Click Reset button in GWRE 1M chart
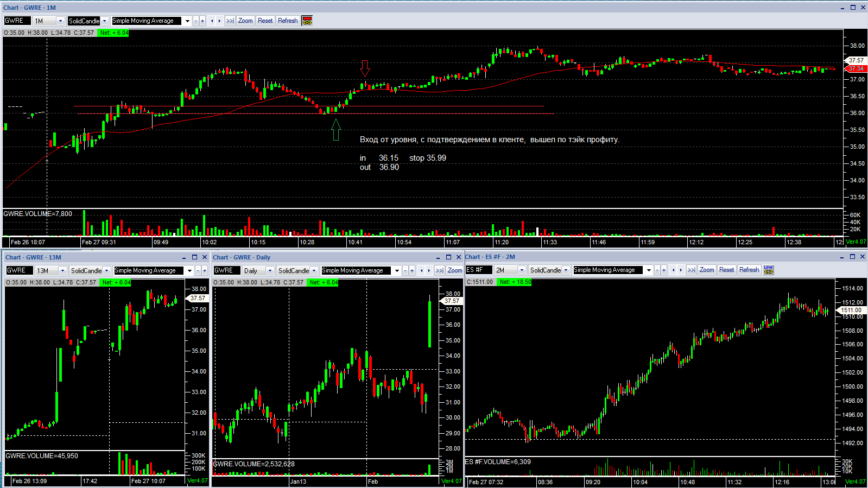The image size is (868, 488). (x=265, y=21)
